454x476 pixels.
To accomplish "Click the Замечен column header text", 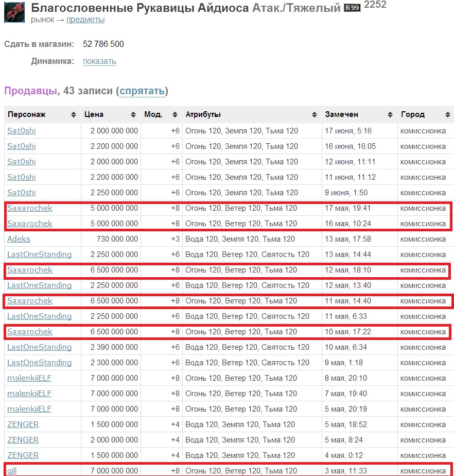I will coord(341,114).
